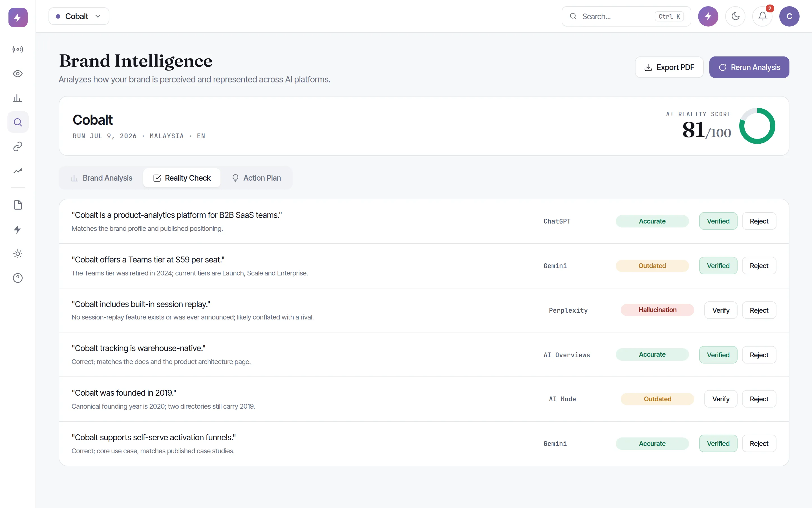Open the lightning bolt sidebar icon
This screenshot has height=508, width=812.
click(18, 229)
